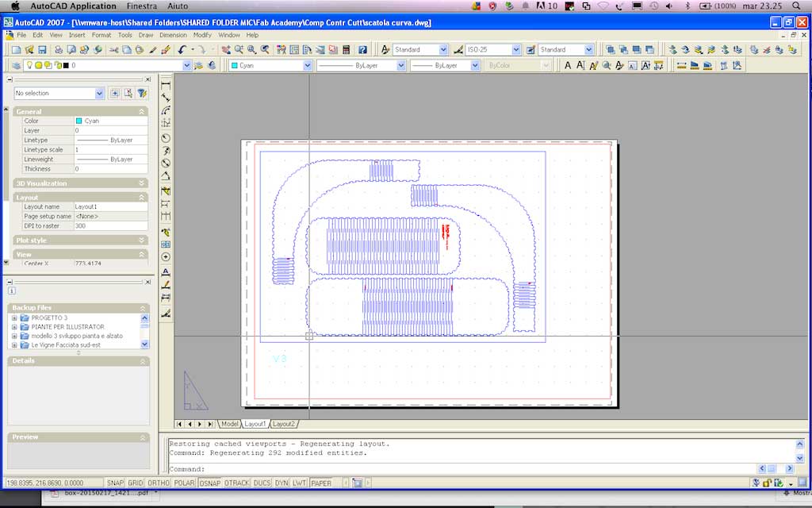The height and width of the screenshot is (508, 812).
Task: Click 'PIANTE PER ILLUSTRATOR' backup folder
Action: click(67, 326)
